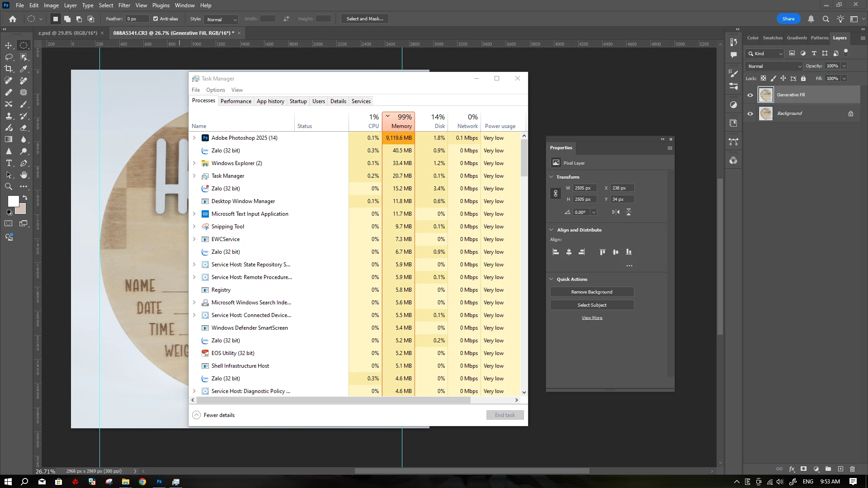Add a layer mask

pyautogui.click(x=803, y=469)
